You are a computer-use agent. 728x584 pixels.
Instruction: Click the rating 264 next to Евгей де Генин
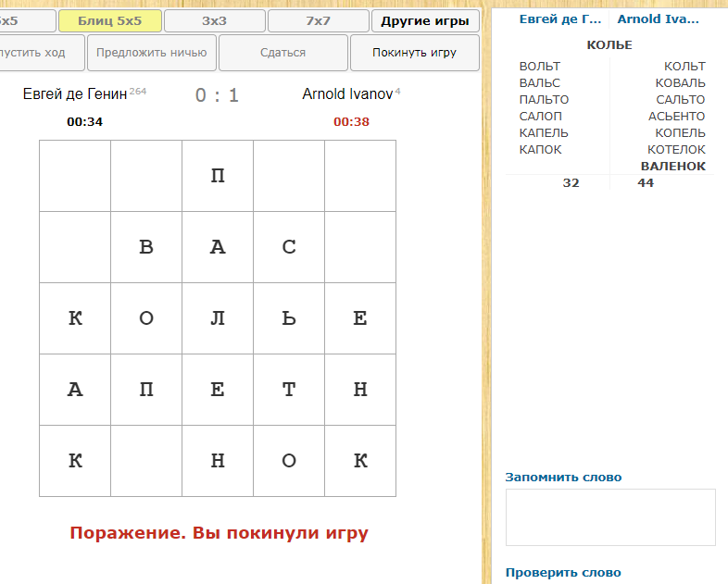138,91
